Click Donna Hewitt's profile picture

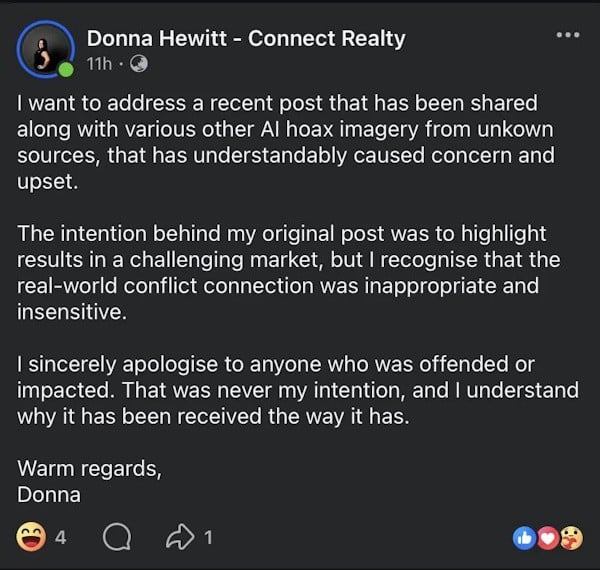click(45, 50)
